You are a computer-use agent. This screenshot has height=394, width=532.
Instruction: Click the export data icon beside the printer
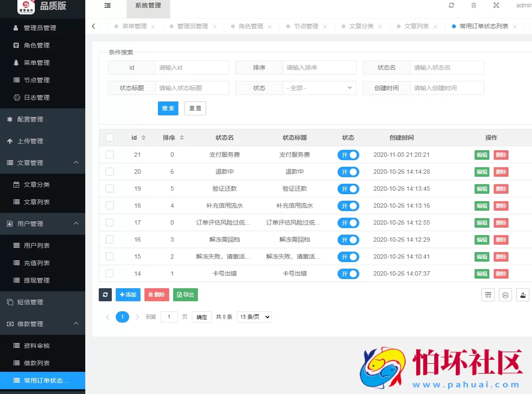click(x=522, y=295)
